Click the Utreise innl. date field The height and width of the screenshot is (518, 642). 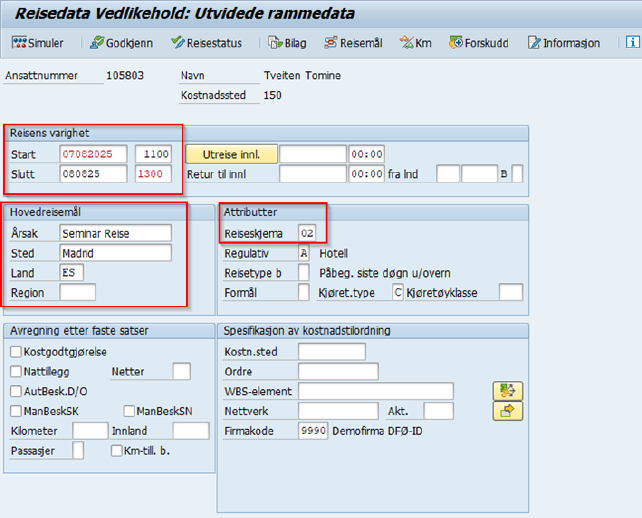[x=313, y=154]
